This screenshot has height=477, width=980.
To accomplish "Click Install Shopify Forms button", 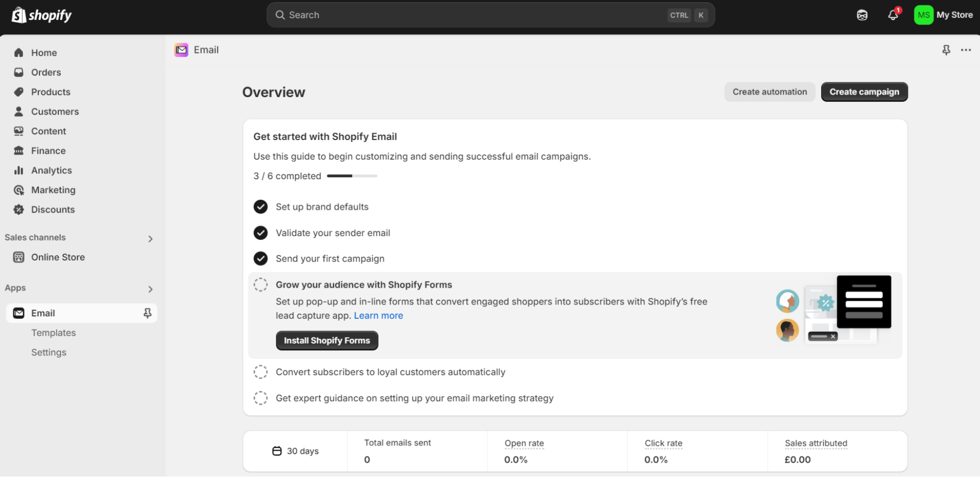I will pyautogui.click(x=327, y=340).
